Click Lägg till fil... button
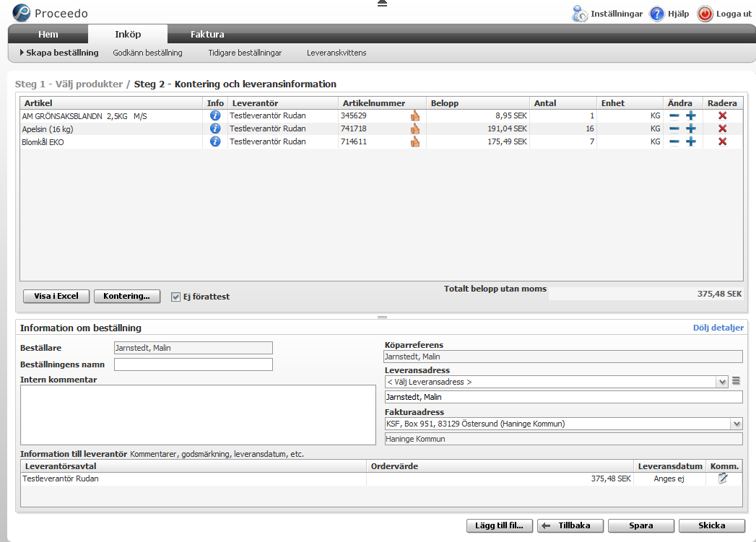The image size is (756, 542). coord(500,525)
